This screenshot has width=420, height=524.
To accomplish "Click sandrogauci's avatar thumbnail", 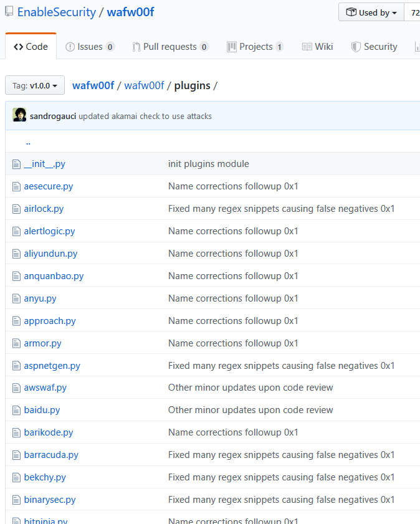I will coord(19,115).
